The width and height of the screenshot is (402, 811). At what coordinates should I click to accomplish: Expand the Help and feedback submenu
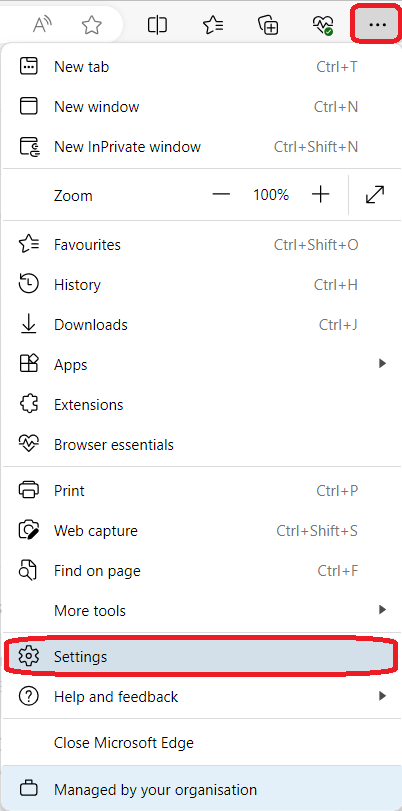(x=201, y=696)
